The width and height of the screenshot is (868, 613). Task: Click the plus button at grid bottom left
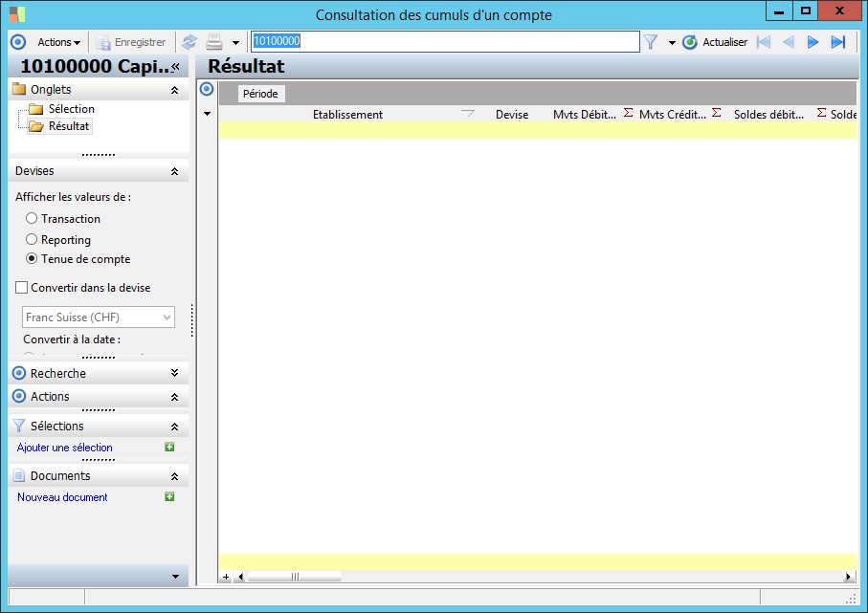click(x=226, y=577)
